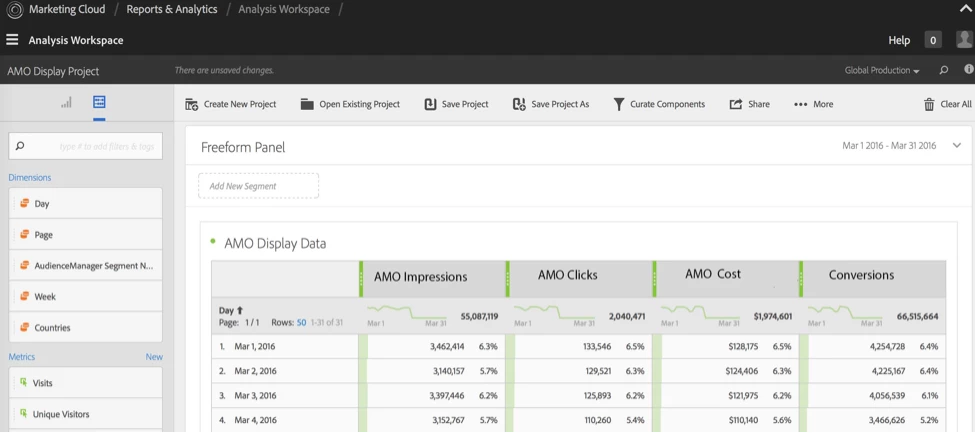Click the notifications count badge
The height and width of the screenshot is (433, 975).
pyautogui.click(x=932, y=40)
